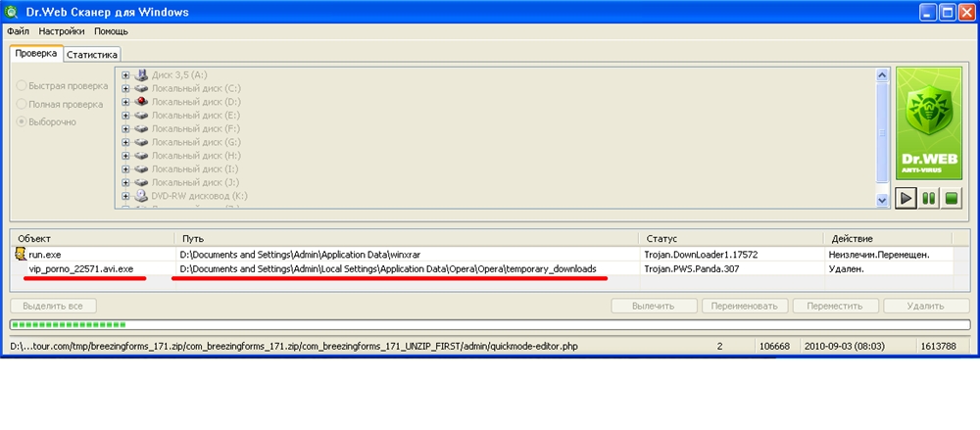This screenshot has height=430, width=980.
Task: Click the Локальный диск (D:) tree label
Action: [196, 102]
